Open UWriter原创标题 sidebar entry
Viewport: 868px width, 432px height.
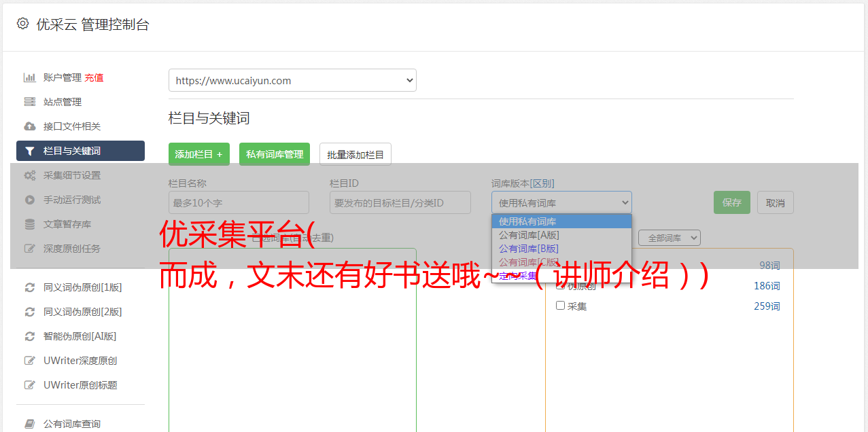(x=80, y=385)
